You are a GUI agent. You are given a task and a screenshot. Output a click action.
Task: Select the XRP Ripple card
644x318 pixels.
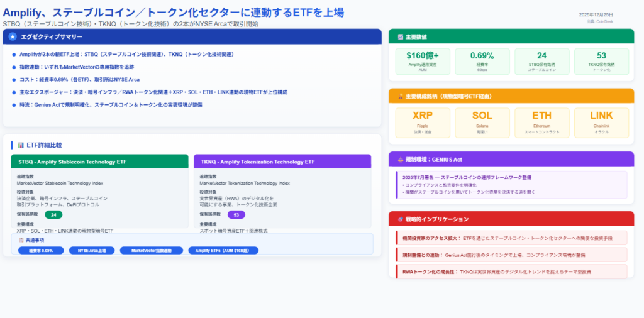(x=422, y=123)
